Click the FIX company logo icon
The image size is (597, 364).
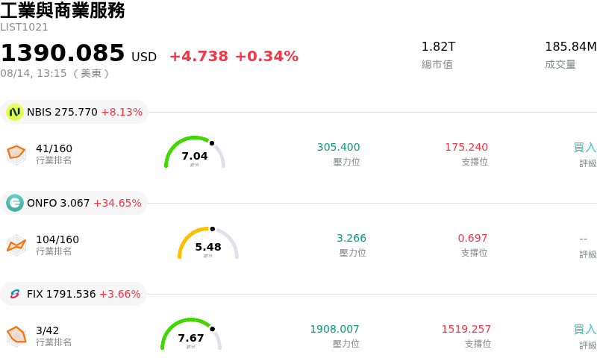click(x=15, y=294)
